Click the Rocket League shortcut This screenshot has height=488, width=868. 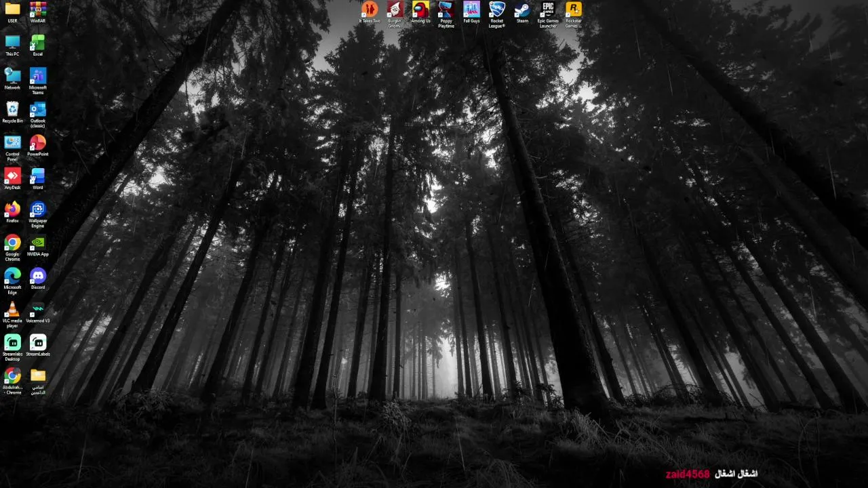(497, 14)
